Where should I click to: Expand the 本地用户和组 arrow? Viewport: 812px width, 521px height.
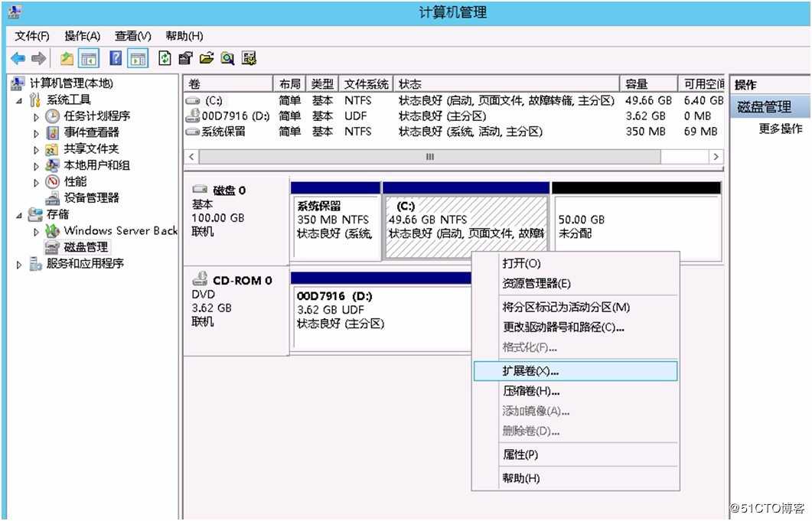click(36, 166)
